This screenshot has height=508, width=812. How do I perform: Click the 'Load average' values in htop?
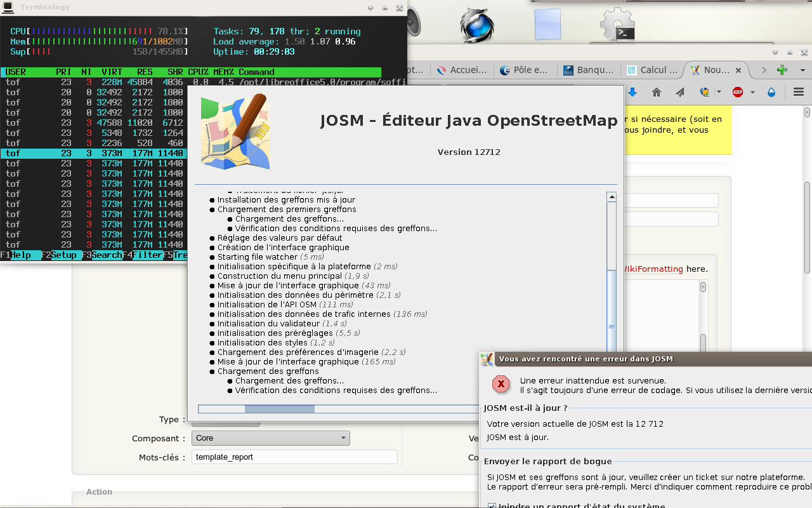coord(320,41)
